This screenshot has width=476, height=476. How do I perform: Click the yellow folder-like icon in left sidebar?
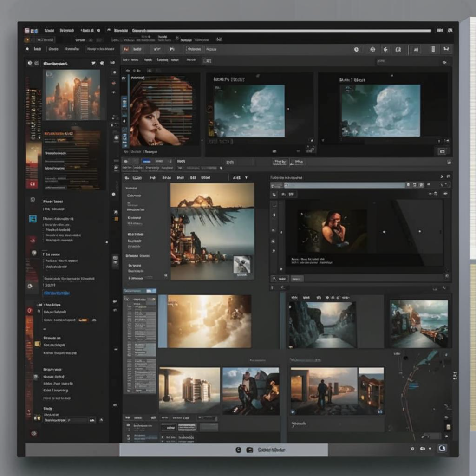click(38, 344)
